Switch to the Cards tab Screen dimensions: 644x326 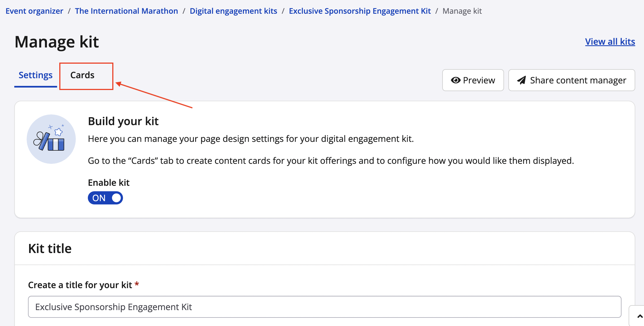(82, 75)
